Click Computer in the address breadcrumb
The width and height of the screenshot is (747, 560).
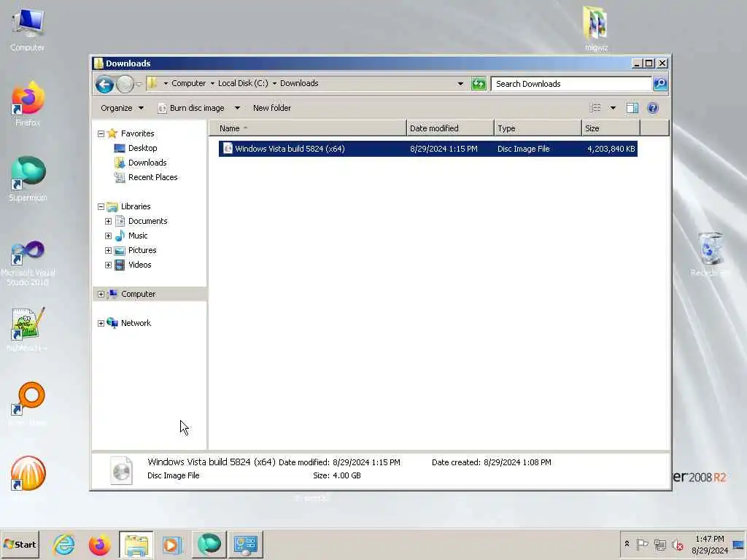point(189,83)
